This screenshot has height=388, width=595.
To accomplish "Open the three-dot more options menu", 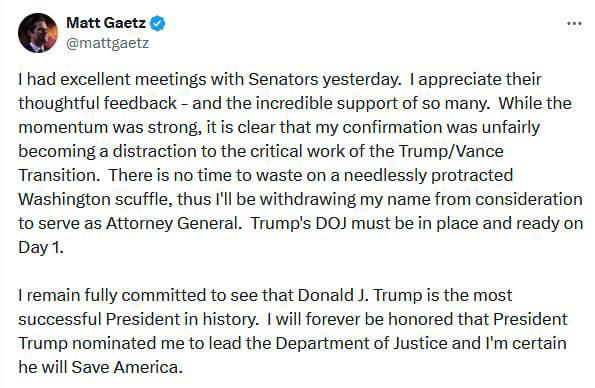I will click(x=574, y=24).
